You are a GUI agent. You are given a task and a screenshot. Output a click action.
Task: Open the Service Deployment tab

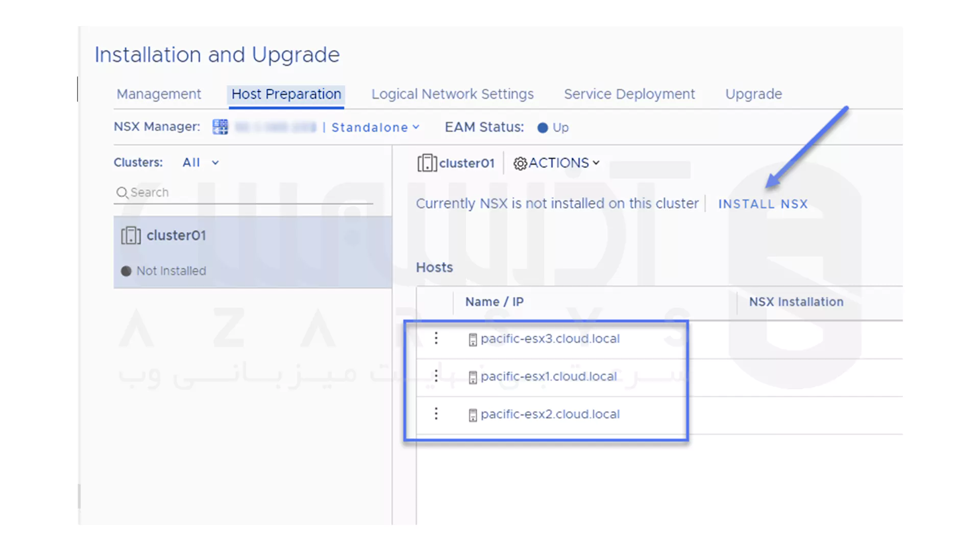(x=629, y=94)
